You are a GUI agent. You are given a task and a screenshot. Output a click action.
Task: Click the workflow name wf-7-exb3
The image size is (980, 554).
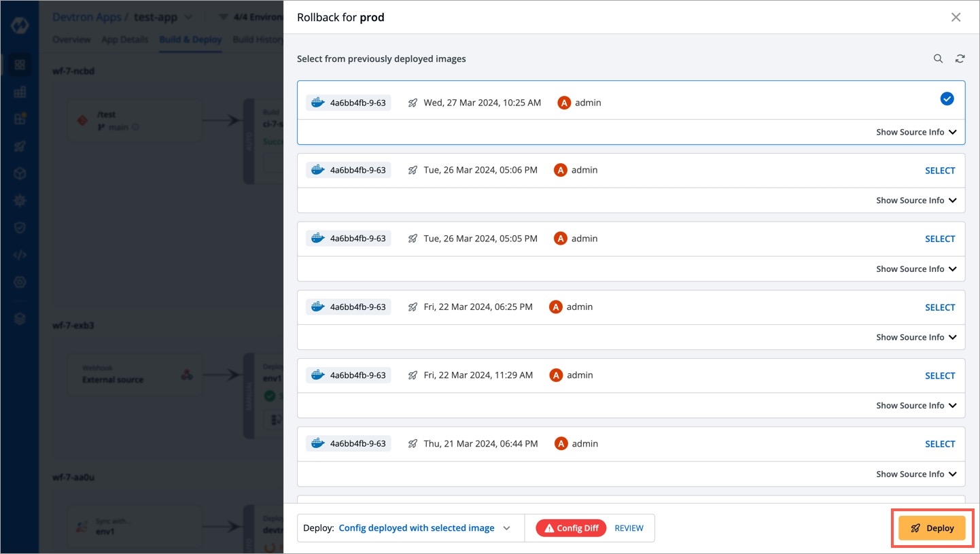pos(73,326)
